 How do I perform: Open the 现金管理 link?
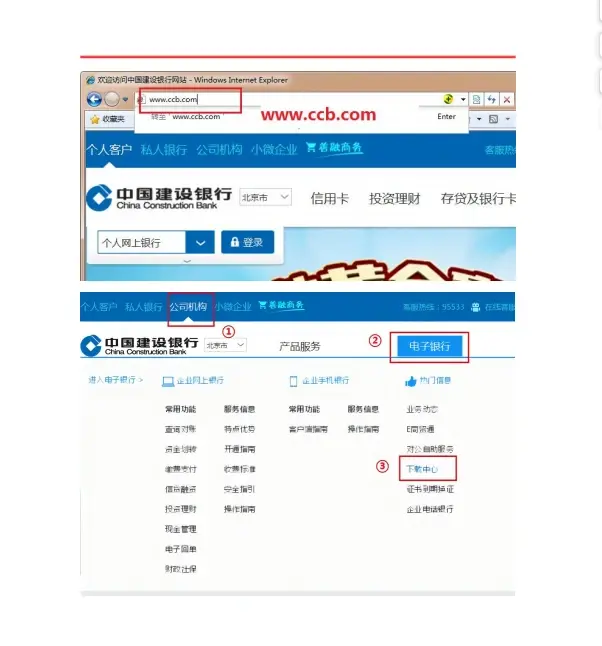point(180,529)
